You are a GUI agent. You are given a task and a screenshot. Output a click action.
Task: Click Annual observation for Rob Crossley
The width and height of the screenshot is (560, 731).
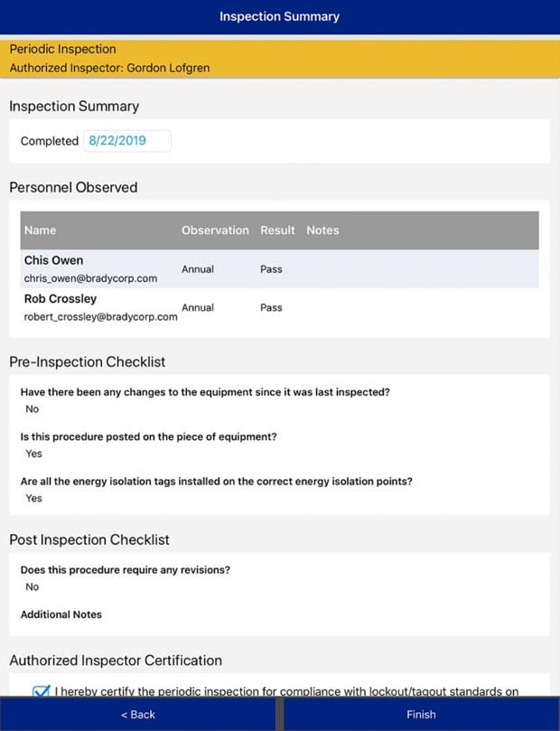198,307
